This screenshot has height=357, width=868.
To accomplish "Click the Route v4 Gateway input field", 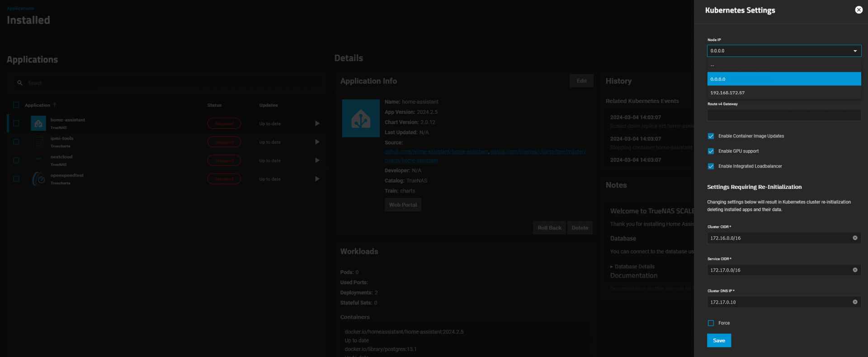I will pos(783,115).
